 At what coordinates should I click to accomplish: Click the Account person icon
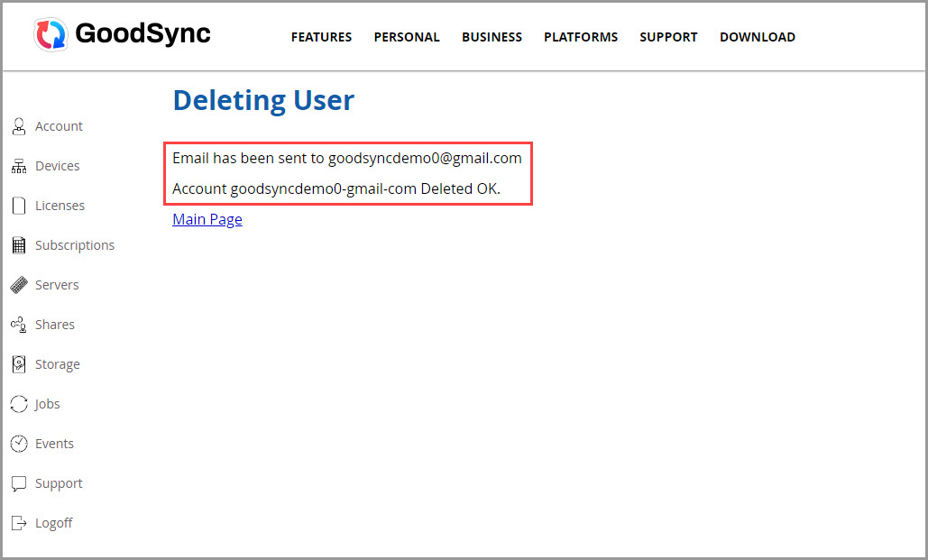point(19,126)
